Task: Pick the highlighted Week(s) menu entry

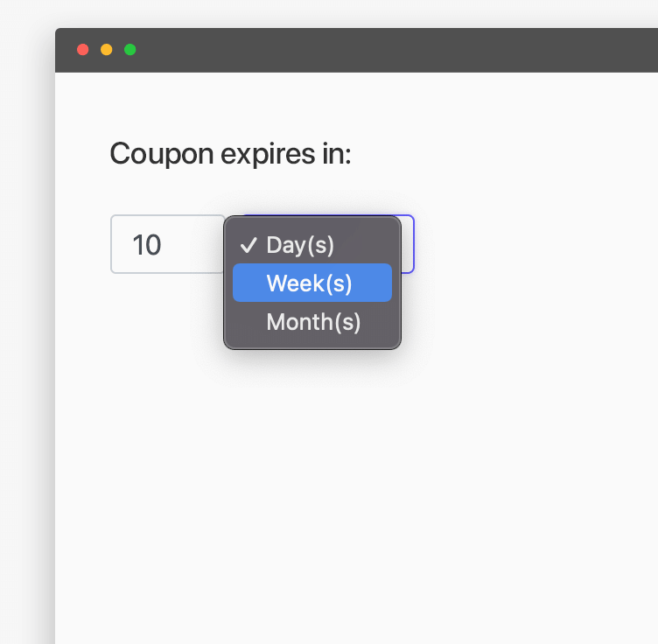Action: pos(311,283)
